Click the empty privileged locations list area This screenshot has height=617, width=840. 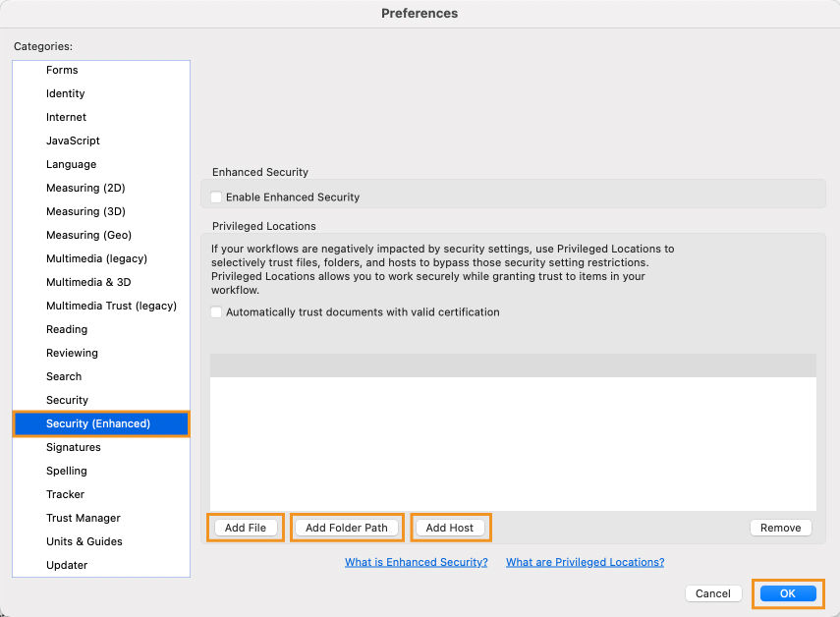513,443
